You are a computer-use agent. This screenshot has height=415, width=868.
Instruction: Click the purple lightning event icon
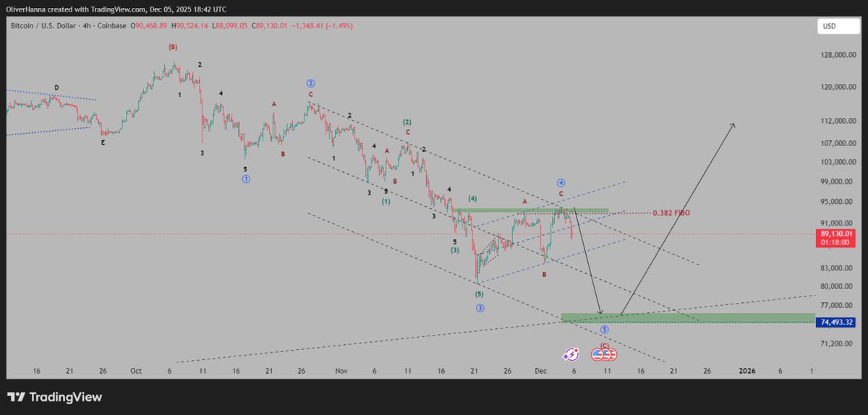[x=571, y=354]
